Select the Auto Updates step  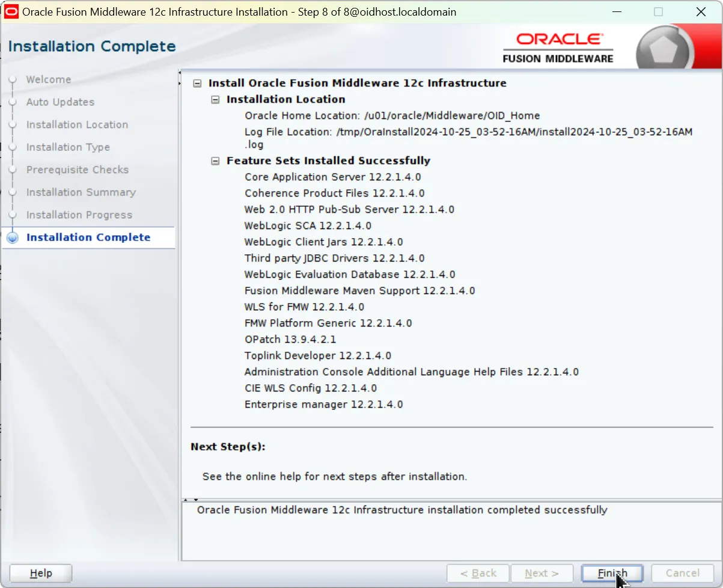point(60,102)
